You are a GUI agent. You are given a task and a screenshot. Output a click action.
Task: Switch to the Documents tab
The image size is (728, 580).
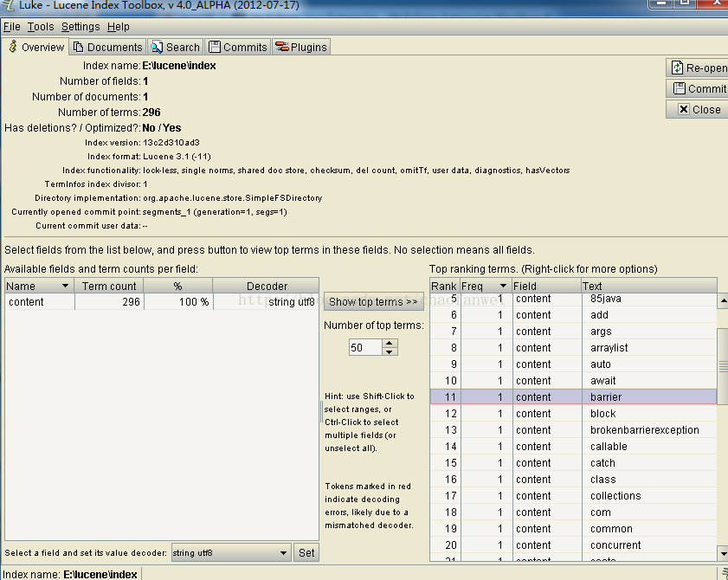pos(107,47)
